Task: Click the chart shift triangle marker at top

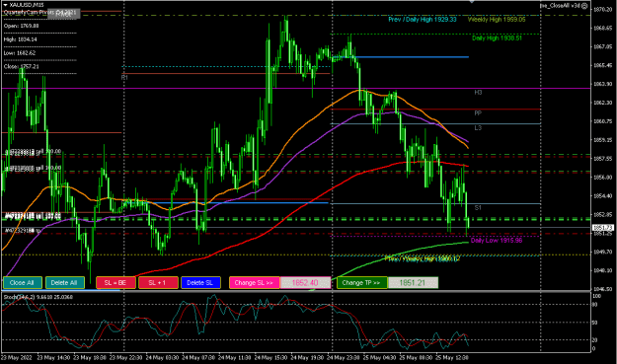Action: tap(472, 2)
